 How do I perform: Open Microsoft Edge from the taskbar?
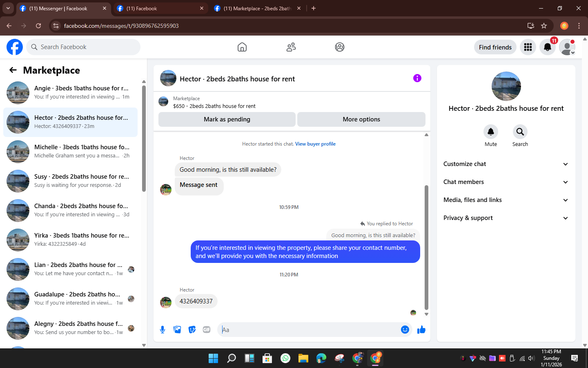coord(321,359)
